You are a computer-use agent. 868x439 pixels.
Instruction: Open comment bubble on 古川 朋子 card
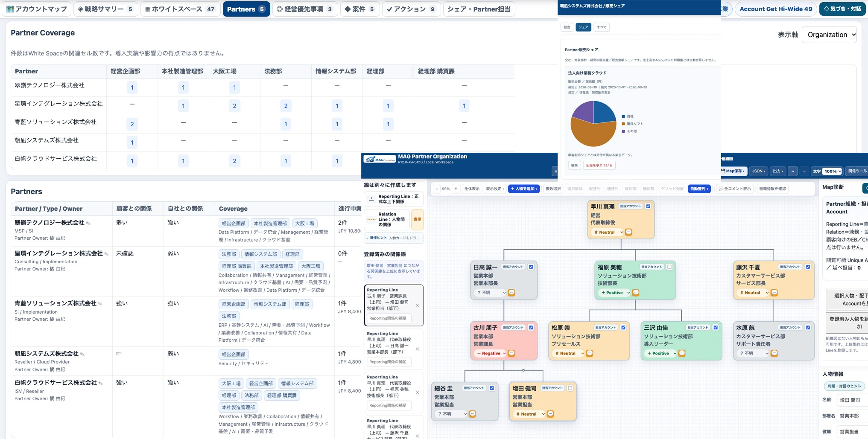[511, 353]
